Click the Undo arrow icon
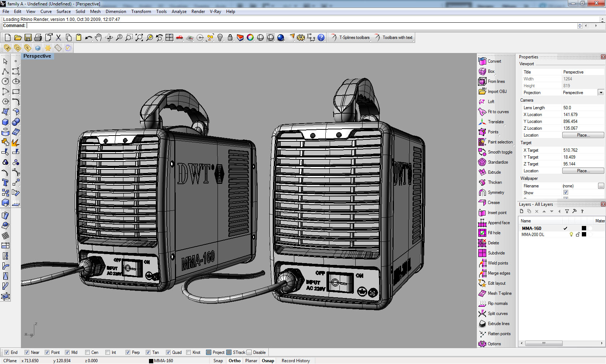Image resolution: width=606 pixels, height=364 pixels. 88,37
